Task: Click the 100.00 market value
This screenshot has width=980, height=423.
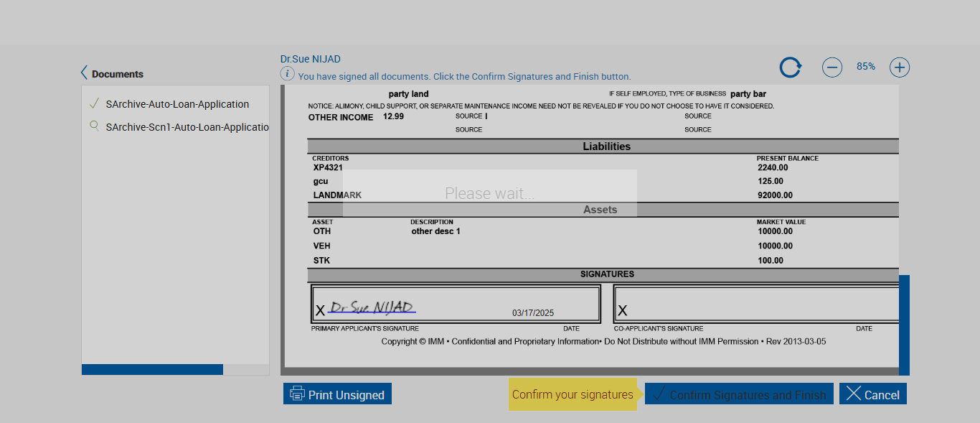Action: pos(771,261)
